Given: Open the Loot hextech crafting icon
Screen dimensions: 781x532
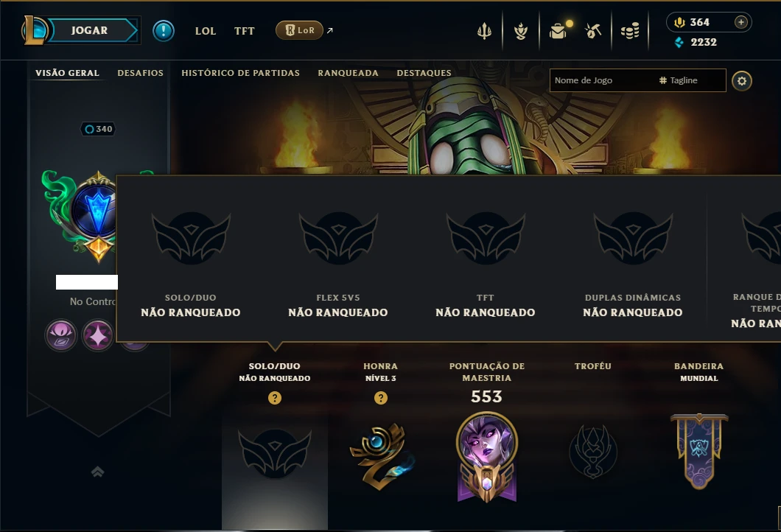Looking at the screenshot, I should [x=593, y=31].
